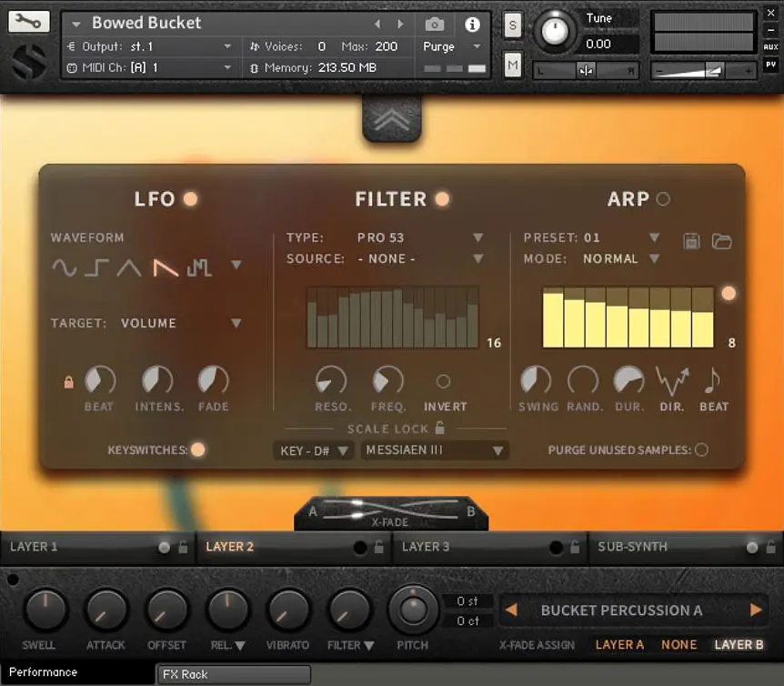Screen dimensions: 784x686
Task: Select the triangle LFO waveform
Action: coord(129,267)
